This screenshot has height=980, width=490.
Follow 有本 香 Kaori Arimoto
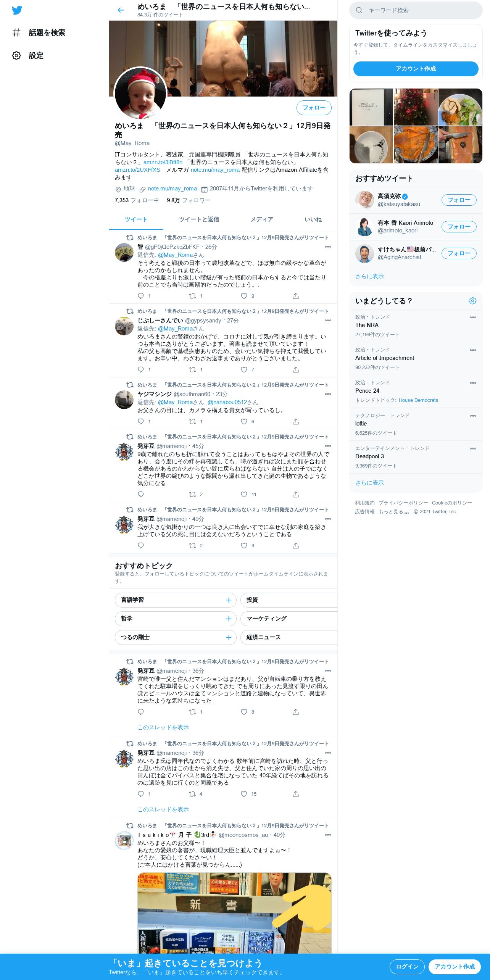(x=459, y=227)
